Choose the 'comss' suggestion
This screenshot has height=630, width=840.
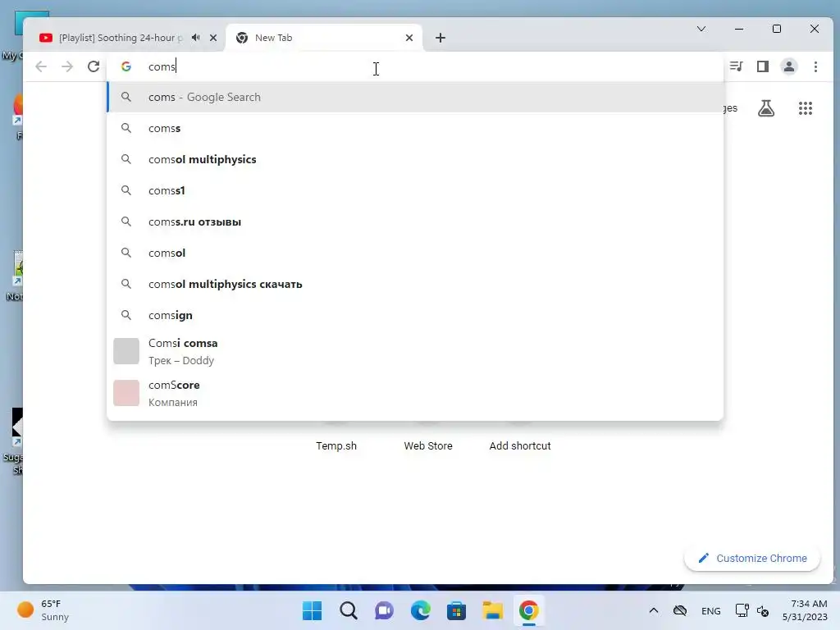(415, 128)
